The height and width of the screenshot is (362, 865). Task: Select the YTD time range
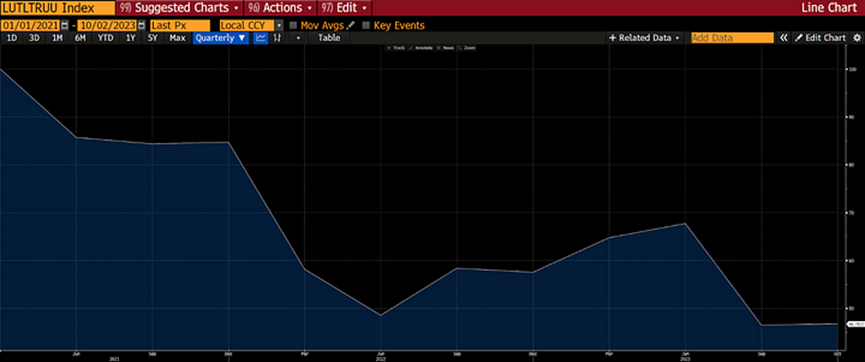click(105, 38)
